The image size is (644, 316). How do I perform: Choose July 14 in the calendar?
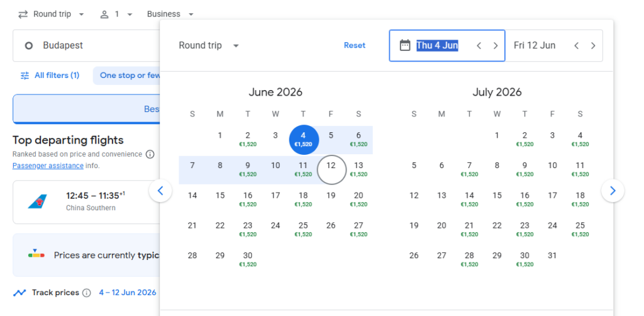[469, 200]
